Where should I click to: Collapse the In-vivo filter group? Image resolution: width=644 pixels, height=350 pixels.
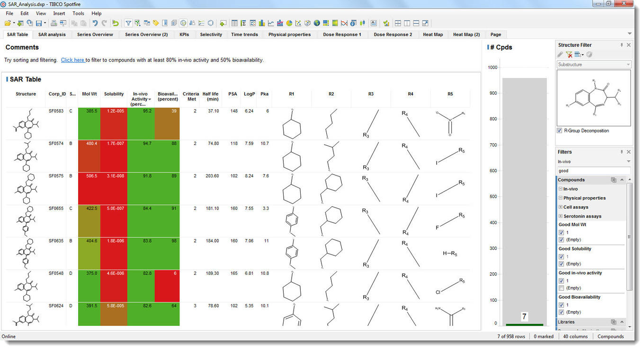point(561,189)
